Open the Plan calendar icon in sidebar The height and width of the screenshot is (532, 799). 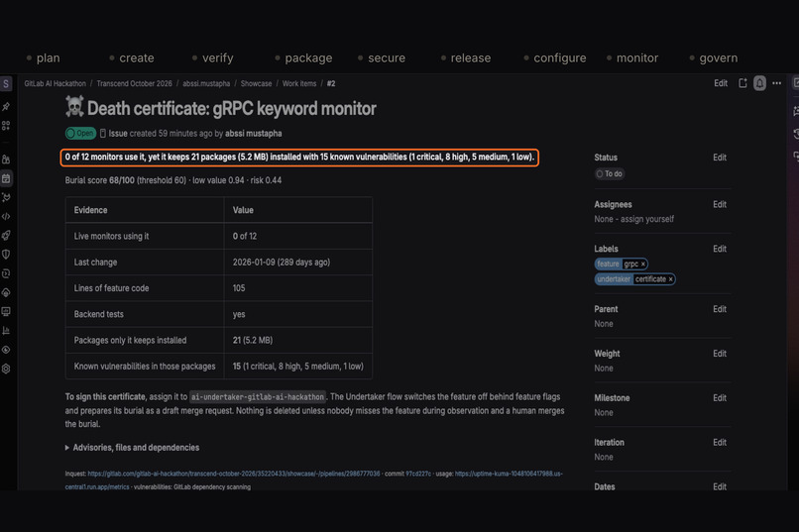(x=6, y=178)
